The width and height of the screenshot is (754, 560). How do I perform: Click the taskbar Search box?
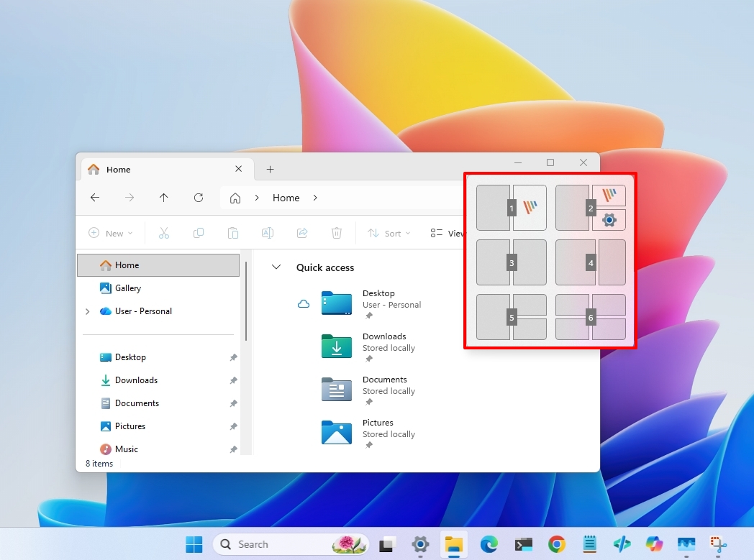coord(291,544)
